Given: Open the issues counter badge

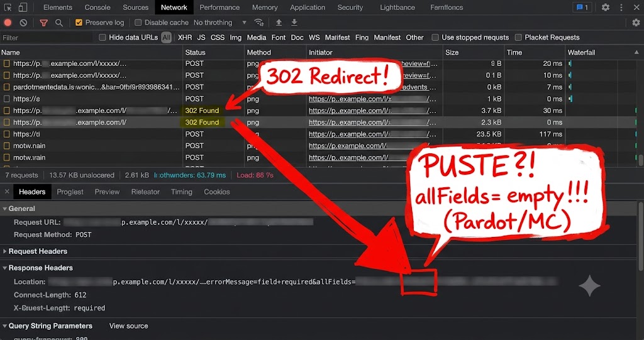Looking at the screenshot, I should pyautogui.click(x=582, y=8).
